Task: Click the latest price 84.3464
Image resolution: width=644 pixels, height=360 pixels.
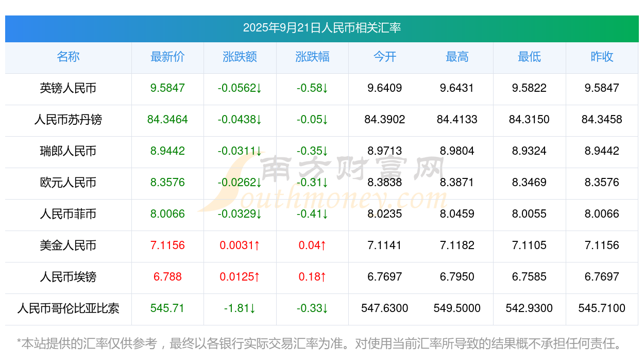Action: pos(167,120)
